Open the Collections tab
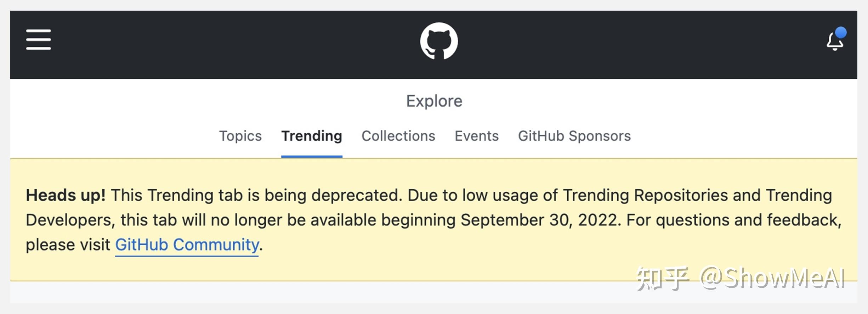This screenshot has height=314, width=868. 398,136
